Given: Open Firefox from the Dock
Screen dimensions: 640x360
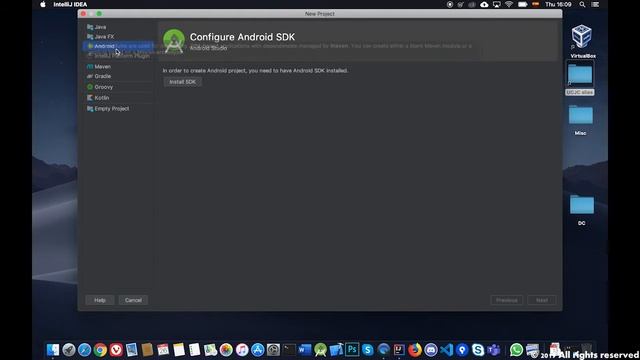Looking at the screenshot, I should pyautogui.click(x=415, y=350).
